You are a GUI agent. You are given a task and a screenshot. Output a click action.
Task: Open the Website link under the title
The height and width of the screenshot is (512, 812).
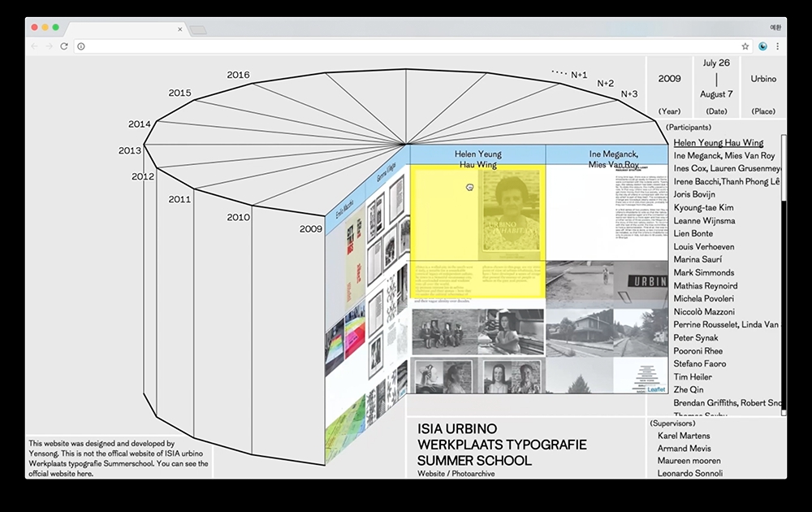[x=431, y=474]
